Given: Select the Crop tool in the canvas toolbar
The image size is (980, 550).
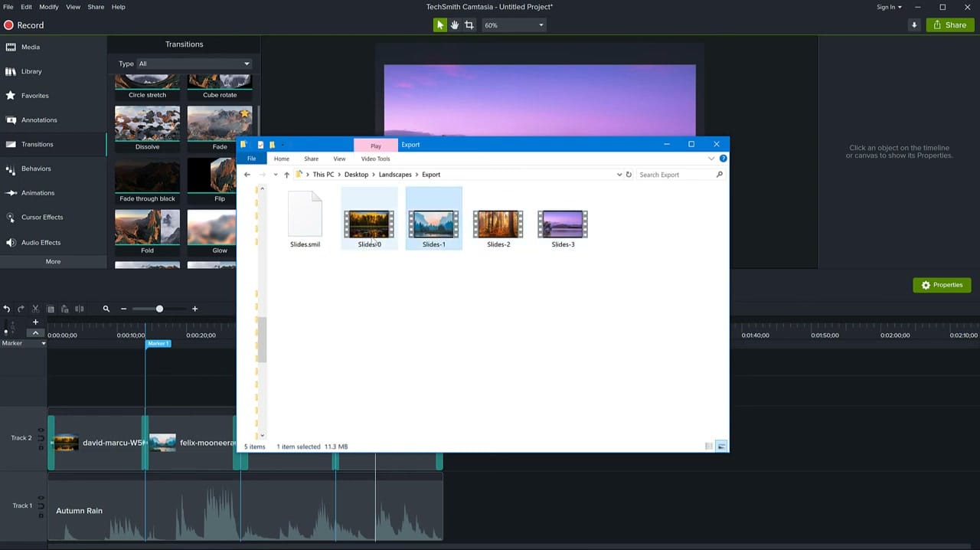Looking at the screenshot, I should point(469,25).
